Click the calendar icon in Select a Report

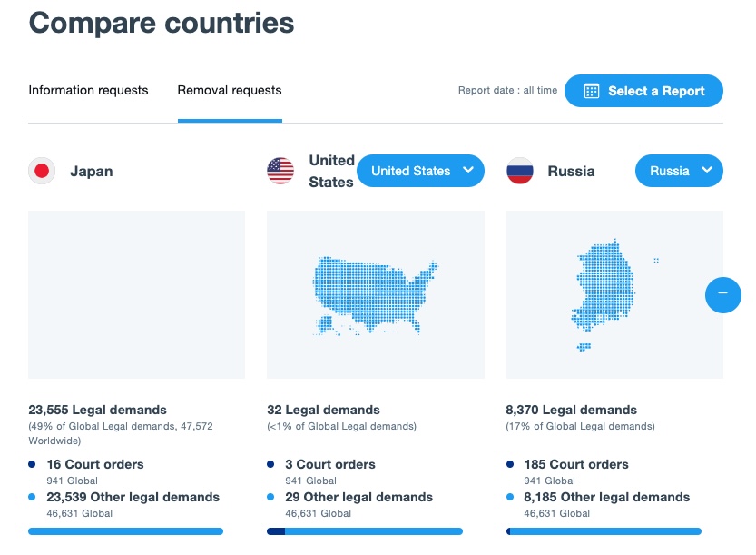click(x=591, y=91)
